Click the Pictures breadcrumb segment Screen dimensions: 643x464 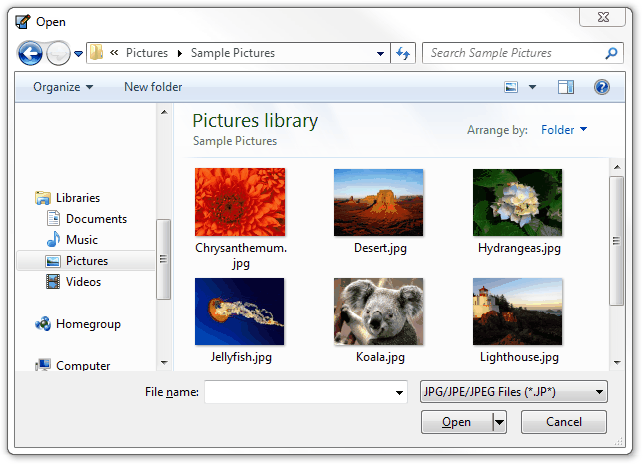pyautogui.click(x=147, y=53)
